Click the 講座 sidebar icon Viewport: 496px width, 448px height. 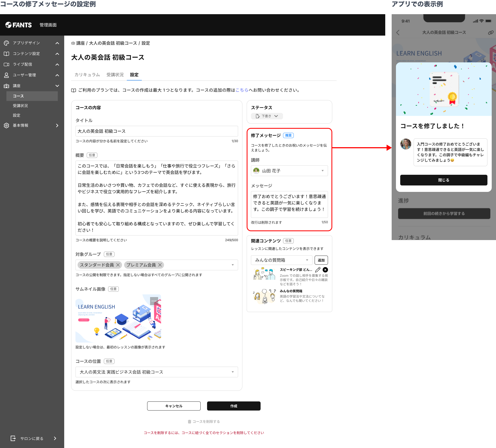6,86
